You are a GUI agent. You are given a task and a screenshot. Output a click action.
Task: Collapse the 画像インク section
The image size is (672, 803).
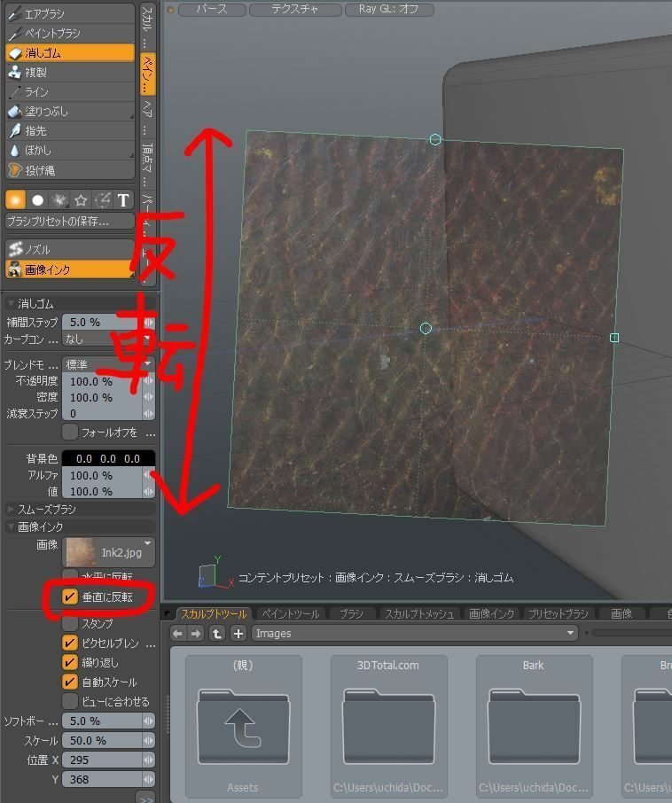point(11,526)
